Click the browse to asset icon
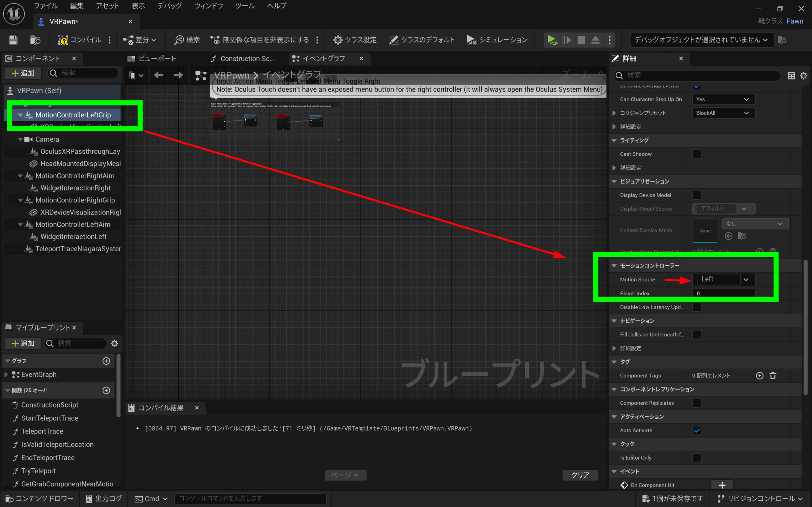Screen dimensions: 812x507 [35, 40]
